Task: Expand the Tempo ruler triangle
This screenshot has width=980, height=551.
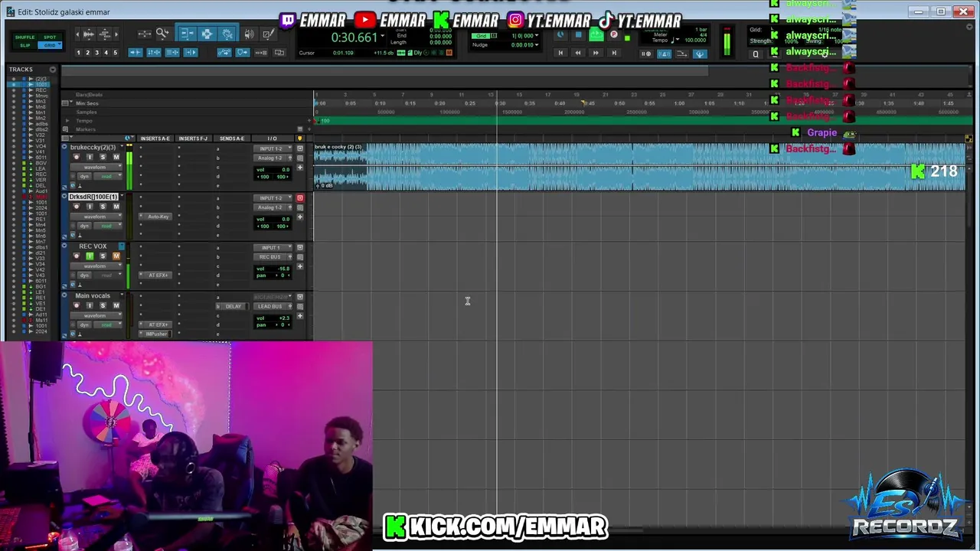Action: 67,120
